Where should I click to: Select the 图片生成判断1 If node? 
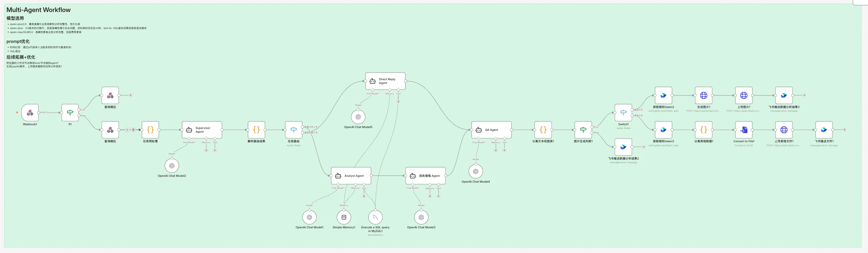583,130
